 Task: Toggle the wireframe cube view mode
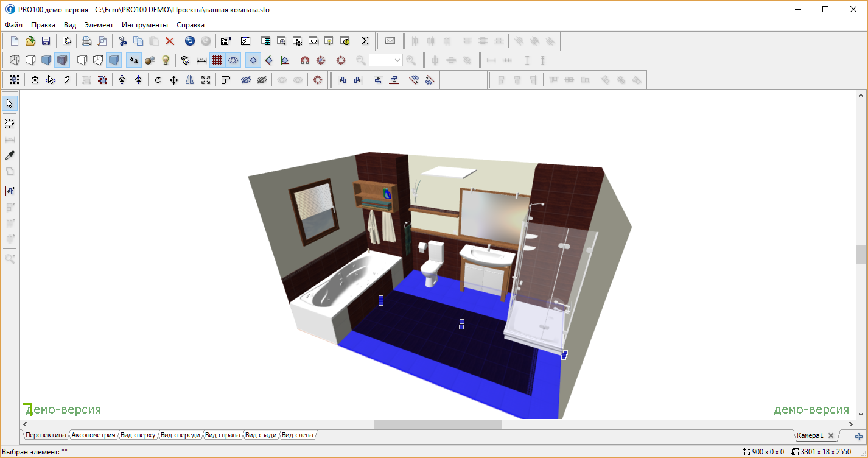tap(15, 60)
